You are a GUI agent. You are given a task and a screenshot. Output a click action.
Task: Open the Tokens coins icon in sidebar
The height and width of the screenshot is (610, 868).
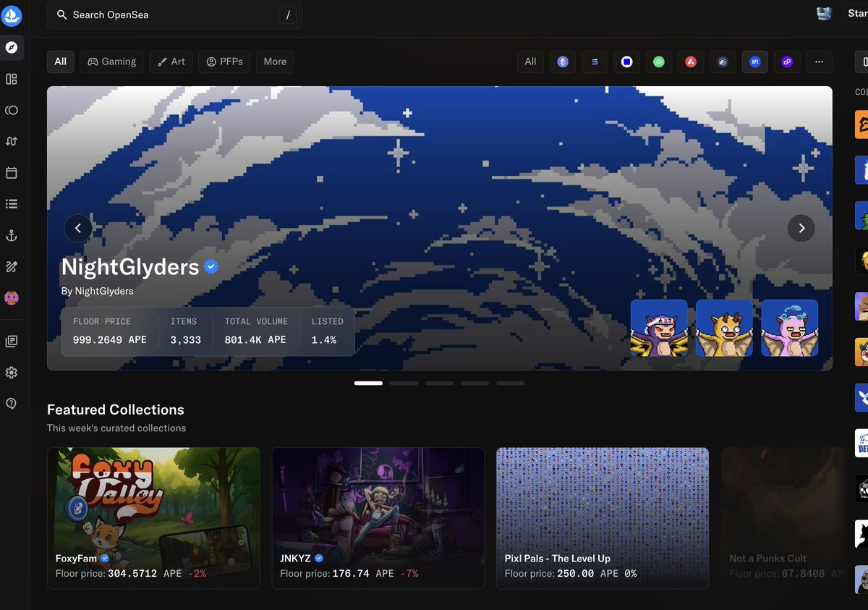12,110
